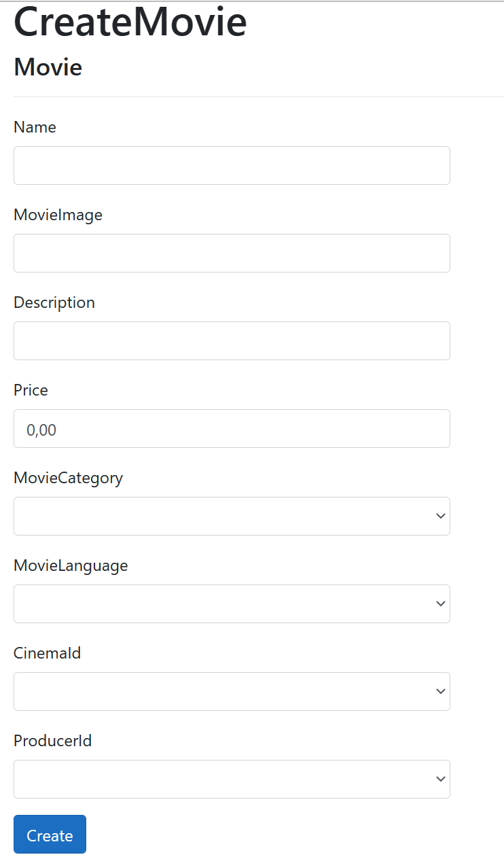This screenshot has height=857, width=504.
Task: Click the MovieImage text field
Action: pyautogui.click(x=232, y=253)
